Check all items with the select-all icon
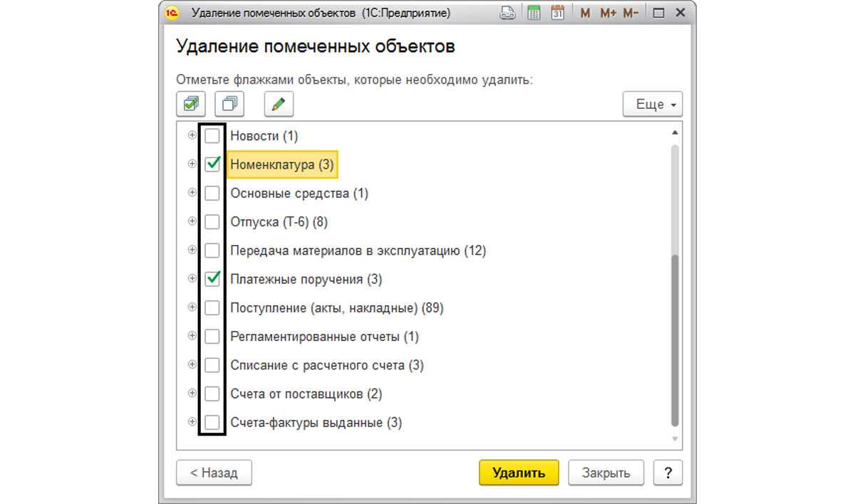This screenshot has height=504, width=855. point(191,104)
